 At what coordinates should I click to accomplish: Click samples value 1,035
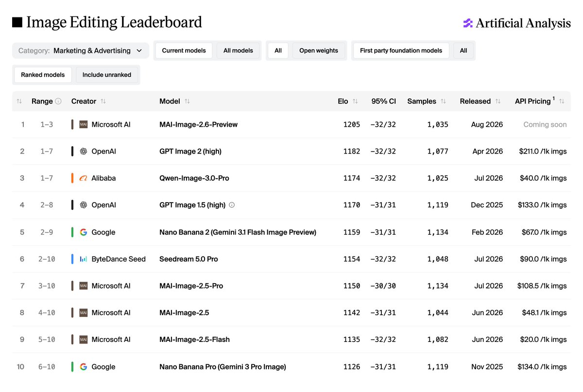438,124
